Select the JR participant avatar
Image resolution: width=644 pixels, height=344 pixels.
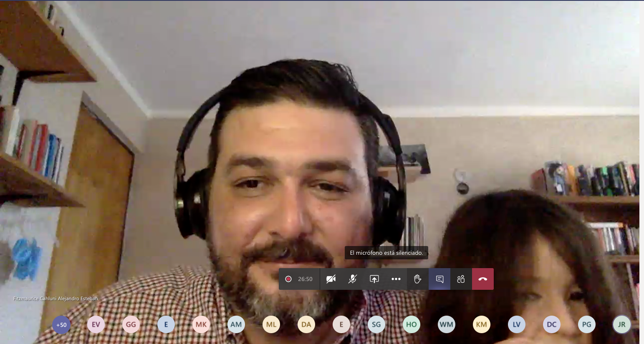point(621,324)
